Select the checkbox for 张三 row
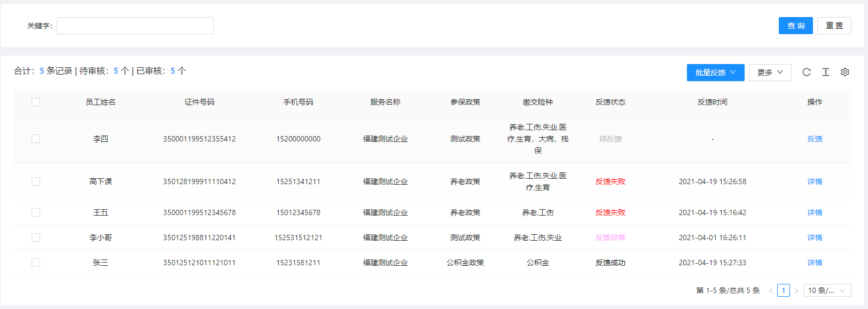The width and height of the screenshot is (868, 309). tap(36, 263)
